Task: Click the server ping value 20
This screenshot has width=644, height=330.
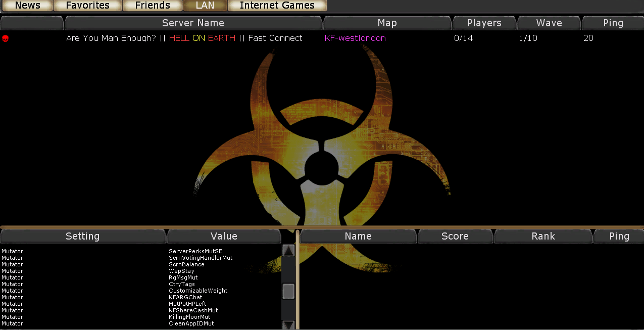Action: coord(588,38)
